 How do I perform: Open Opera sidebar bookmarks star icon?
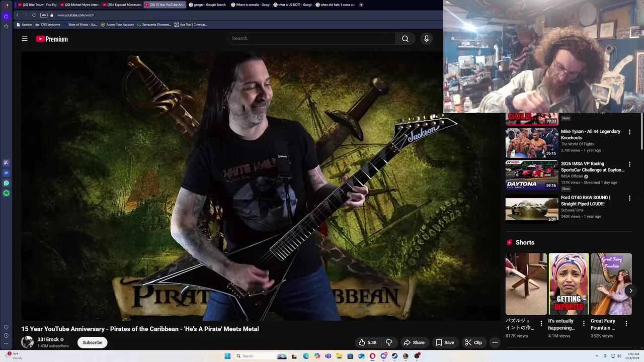tap(6, 26)
